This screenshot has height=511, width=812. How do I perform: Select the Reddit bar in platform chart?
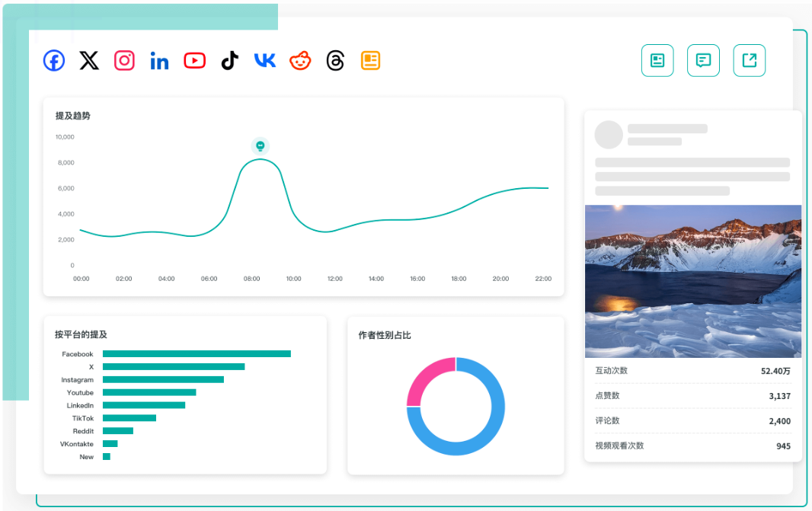(x=118, y=431)
